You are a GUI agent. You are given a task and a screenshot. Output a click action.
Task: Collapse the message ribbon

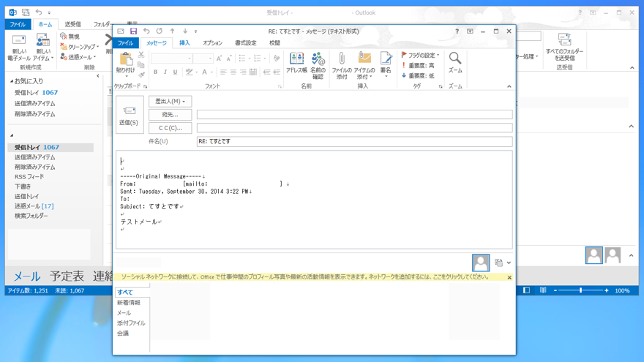coord(509,86)
